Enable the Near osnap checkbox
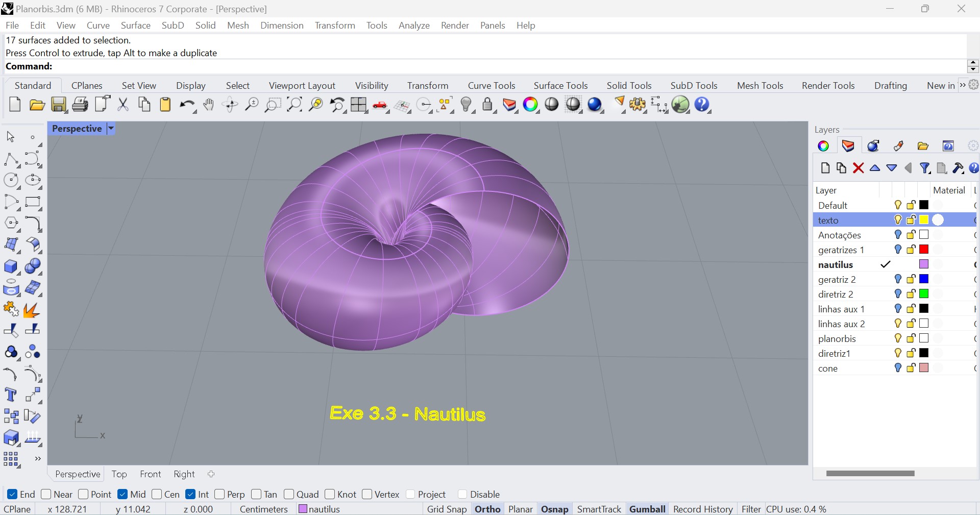The height and width of the screenshot is (515, 980). [46, 494]
